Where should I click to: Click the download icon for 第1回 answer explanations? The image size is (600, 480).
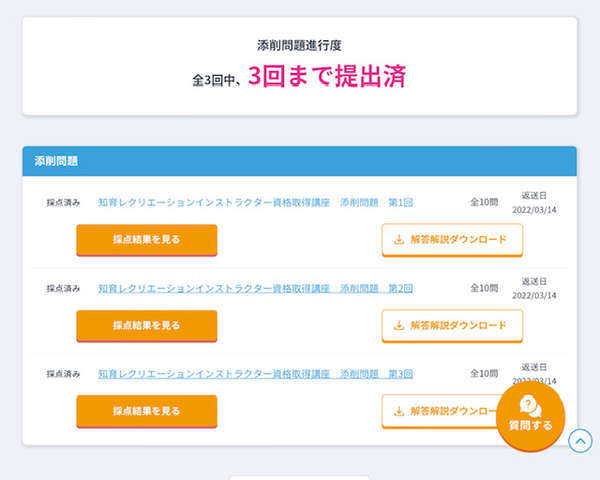pyautogui.click(x=399, y=240)
